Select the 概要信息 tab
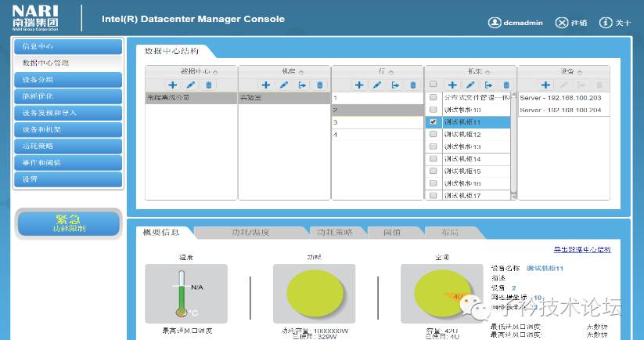 (x=161, y=233)
